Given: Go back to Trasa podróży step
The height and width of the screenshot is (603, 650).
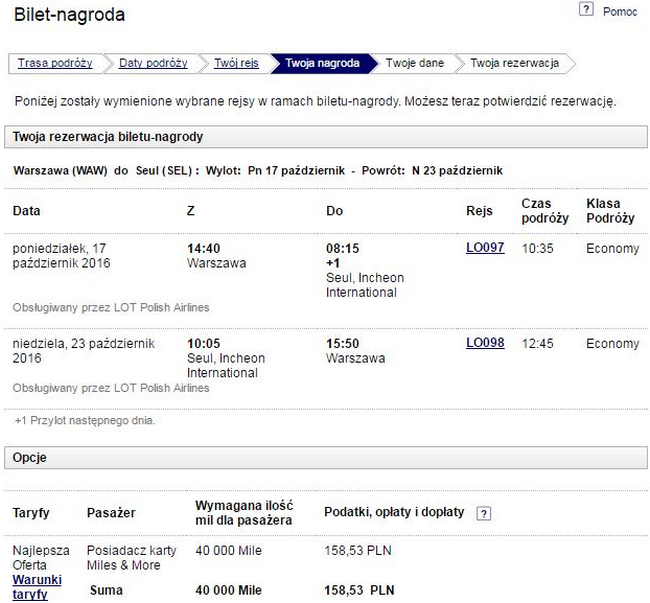Looking at the screenshot, I should (55, 63).
